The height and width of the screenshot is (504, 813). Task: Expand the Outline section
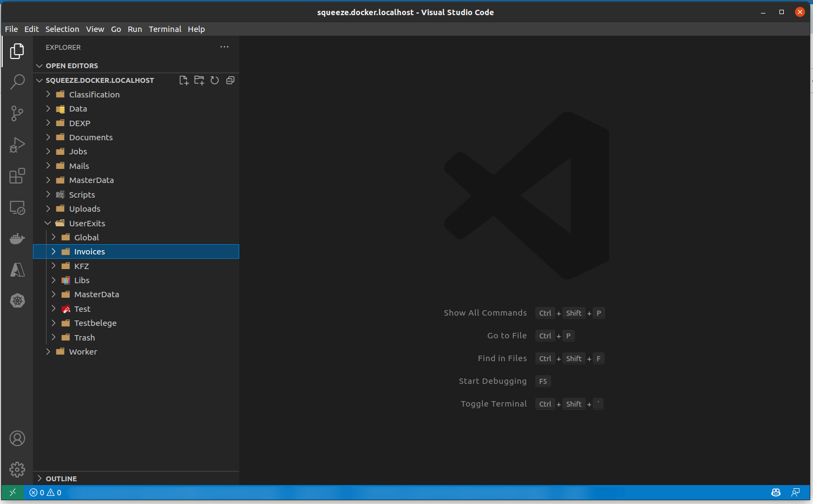tap(136, 479)
